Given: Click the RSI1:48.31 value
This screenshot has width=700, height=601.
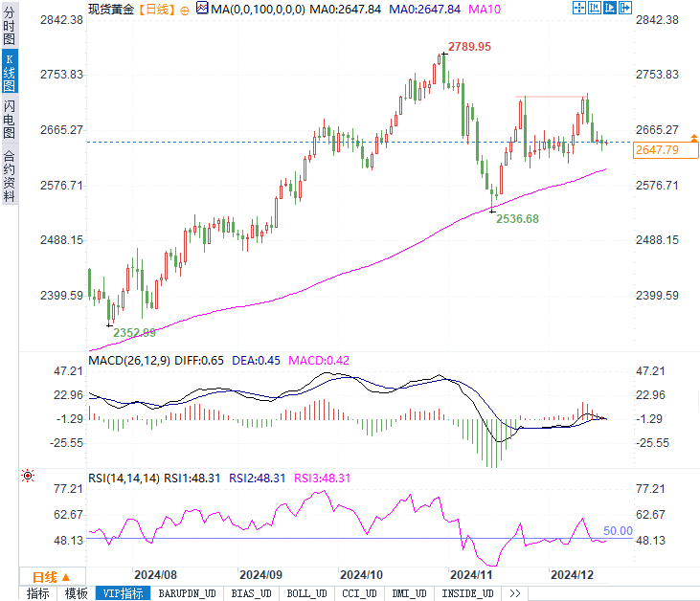Looking at the screenshot, I should coord(192,479).
